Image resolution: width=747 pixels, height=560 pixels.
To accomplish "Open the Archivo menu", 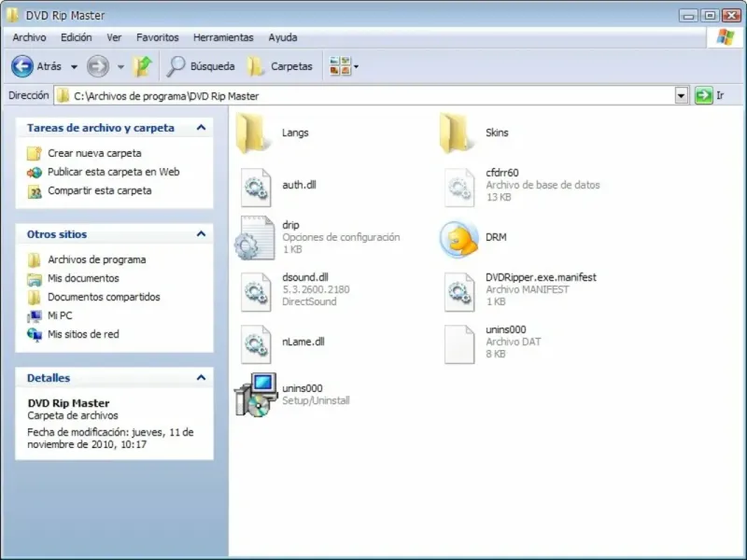I will coord(30,37).
